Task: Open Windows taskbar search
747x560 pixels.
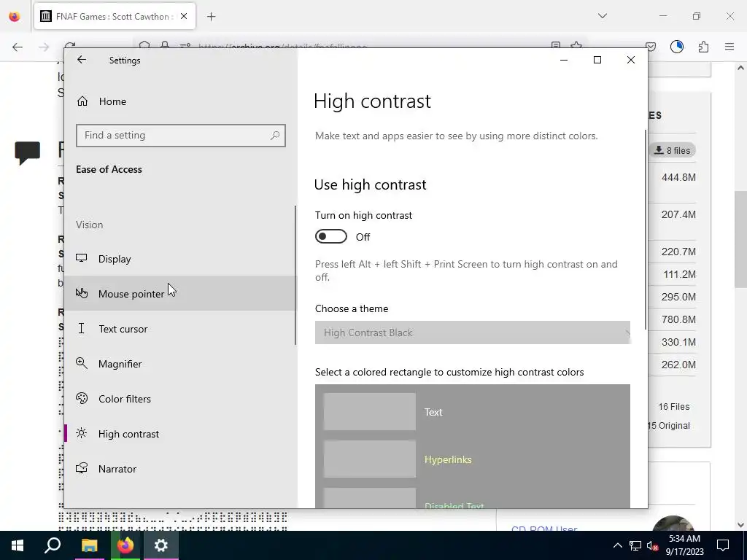Action: 53,545
